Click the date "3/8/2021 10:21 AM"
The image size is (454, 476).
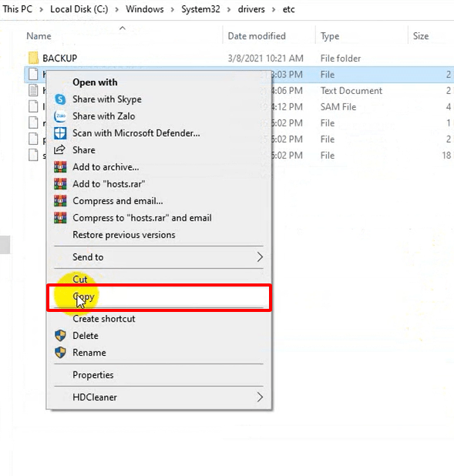pos(266,58)
